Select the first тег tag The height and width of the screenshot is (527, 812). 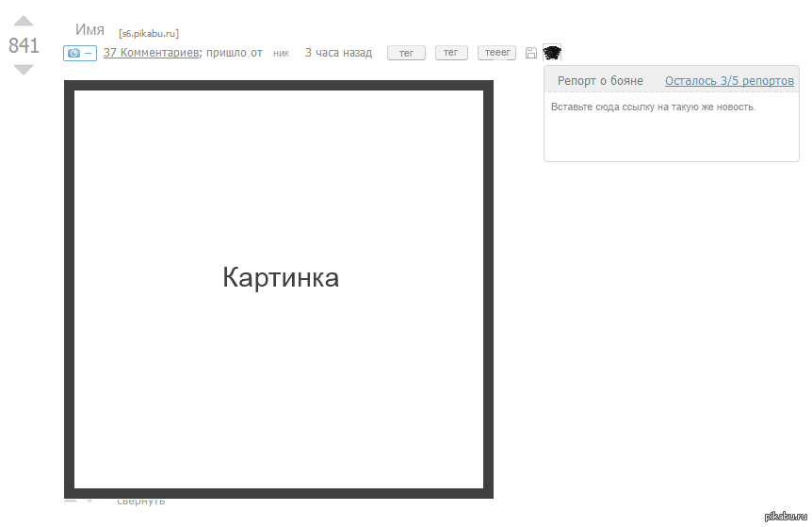pyautogui.click(x=406, y=53)
